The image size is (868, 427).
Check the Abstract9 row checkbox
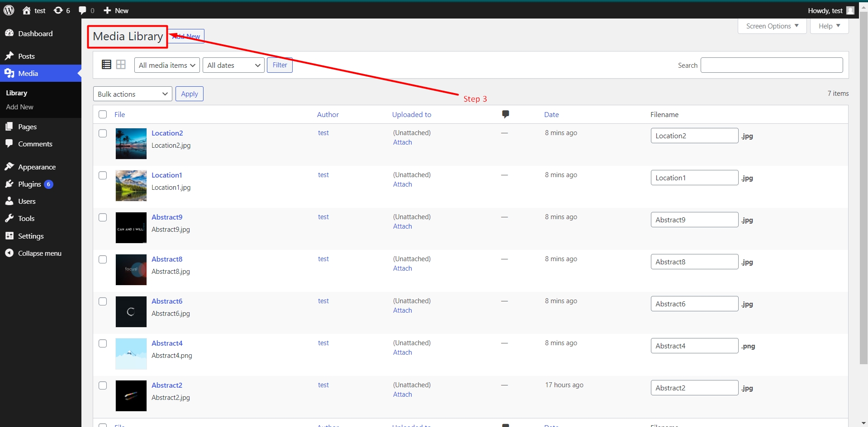pyautogui.click(x=103, y=217)
